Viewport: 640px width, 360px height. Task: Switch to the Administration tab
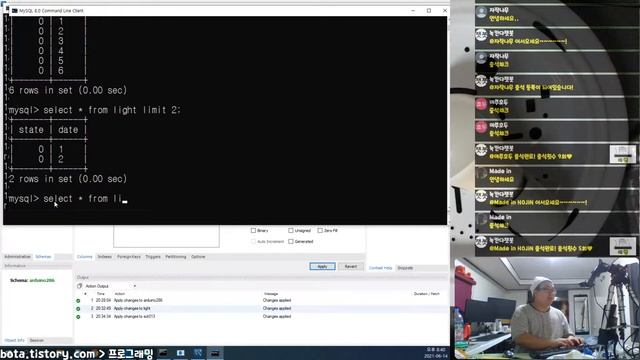18,257
